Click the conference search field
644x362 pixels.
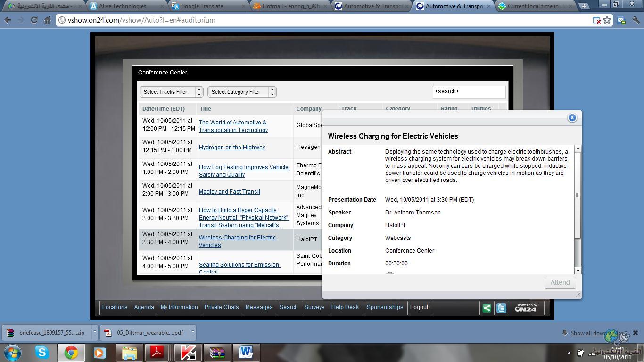pyautogui.click(x=469, y=91)
